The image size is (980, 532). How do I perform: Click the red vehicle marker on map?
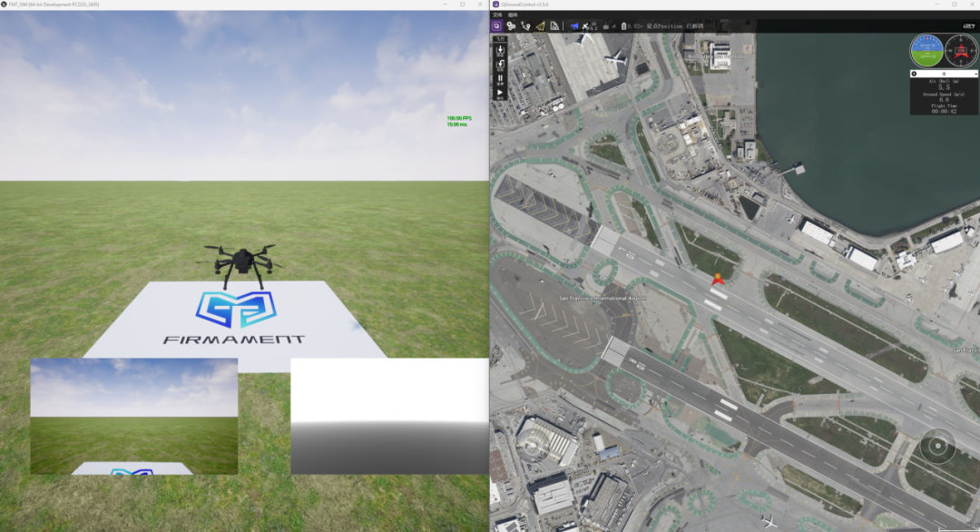pos(717,280)
